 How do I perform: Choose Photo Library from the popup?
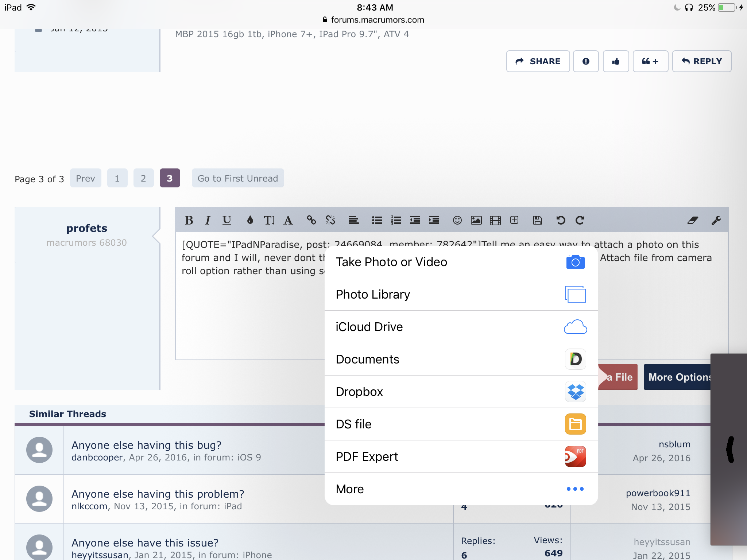[461, 294]
